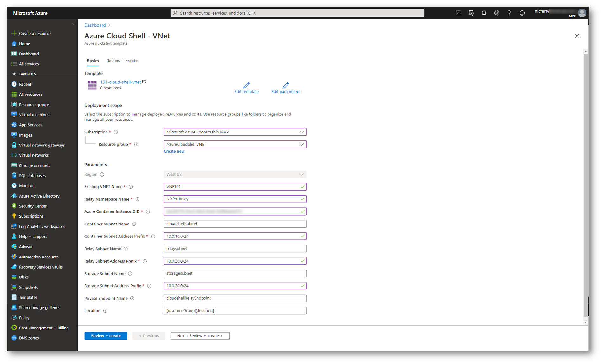Click the scrollbar down arrow
The width and height of the screenshot is (602, 364).
pos(586,322)
